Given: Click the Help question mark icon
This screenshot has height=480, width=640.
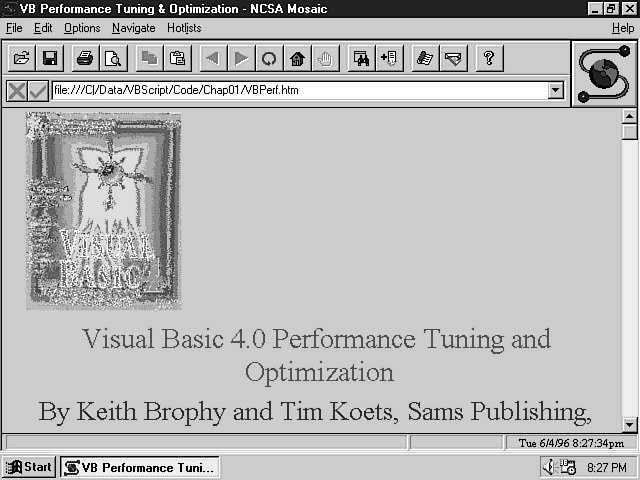Looking at the screenshot, I should tap(489, 59).
